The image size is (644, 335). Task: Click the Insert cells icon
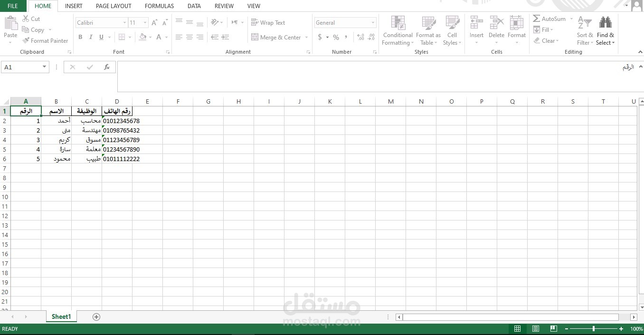pyautogui.click(x=476, y=23)
